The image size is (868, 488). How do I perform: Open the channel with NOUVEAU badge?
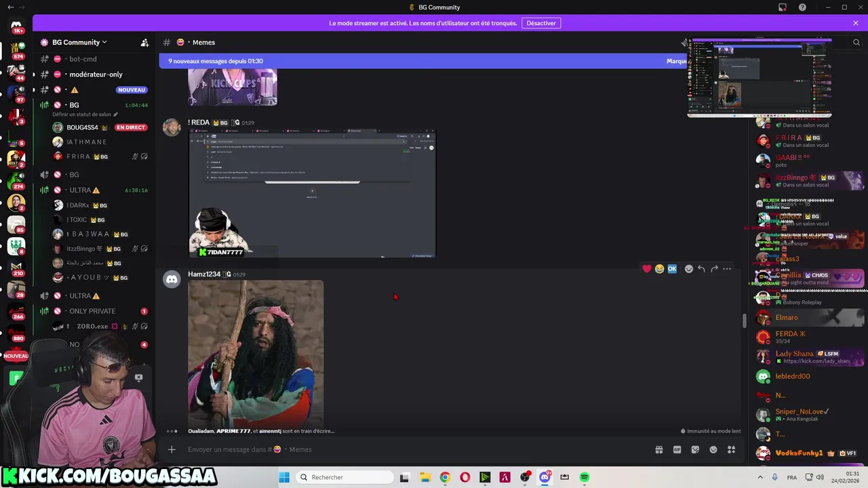95,89
